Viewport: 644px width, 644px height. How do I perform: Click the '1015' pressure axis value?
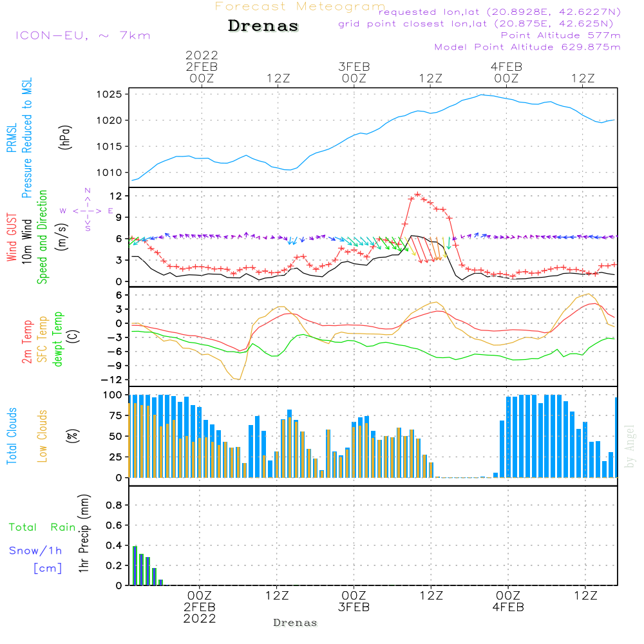(109, 147)
